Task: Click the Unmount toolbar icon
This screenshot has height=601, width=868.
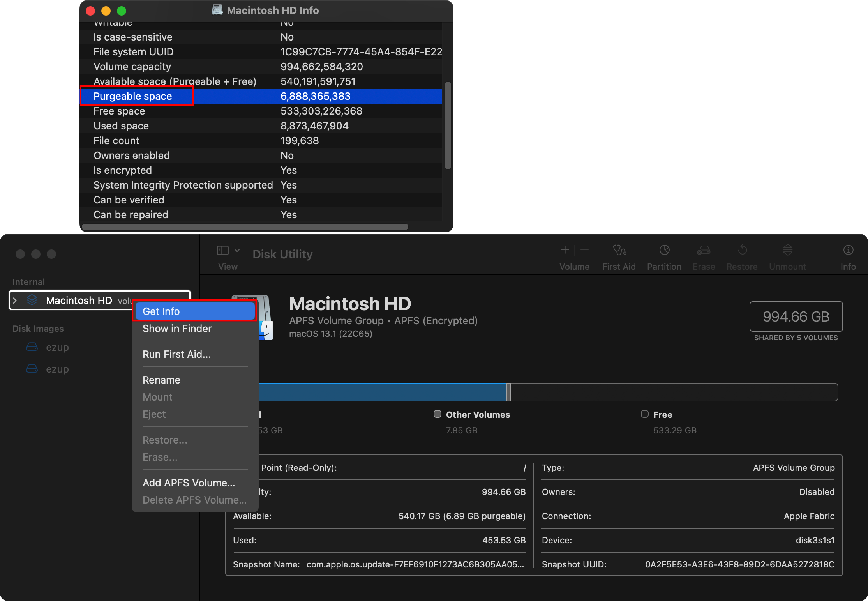Action: (787, 250)
